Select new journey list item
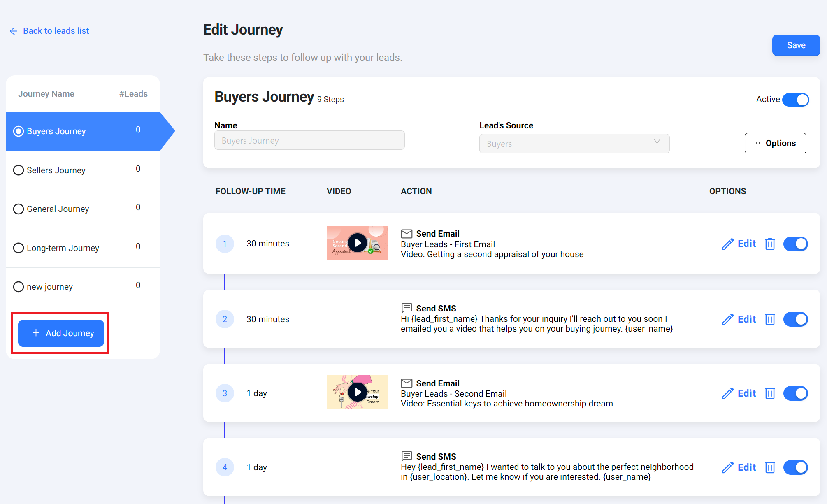Screen dimensions: 827x504 [50, 287]
